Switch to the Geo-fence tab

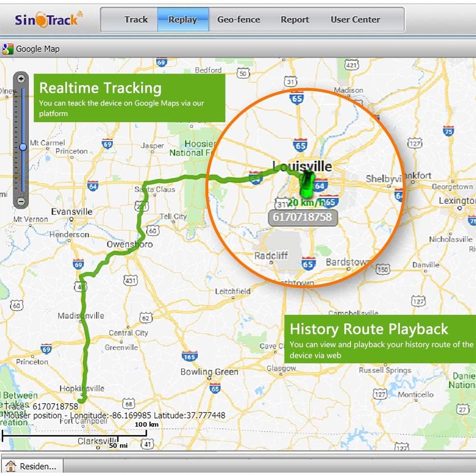[x=239, y=19]
